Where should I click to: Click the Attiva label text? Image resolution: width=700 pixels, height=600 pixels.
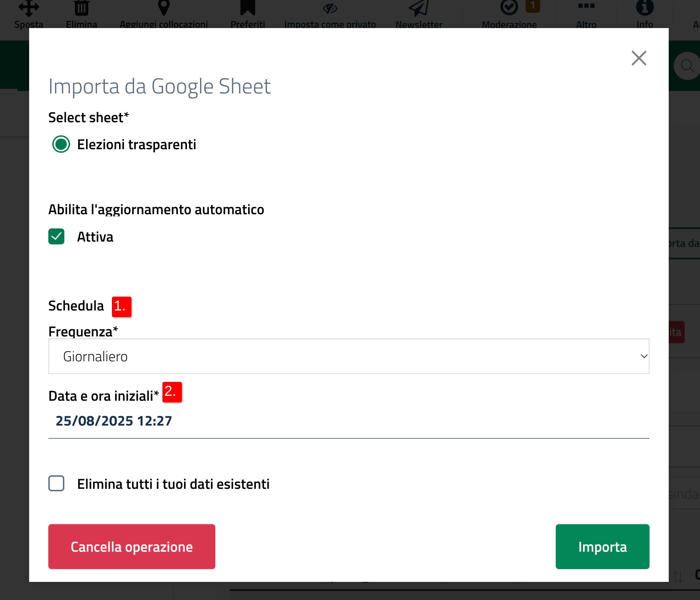pos(95,237)
